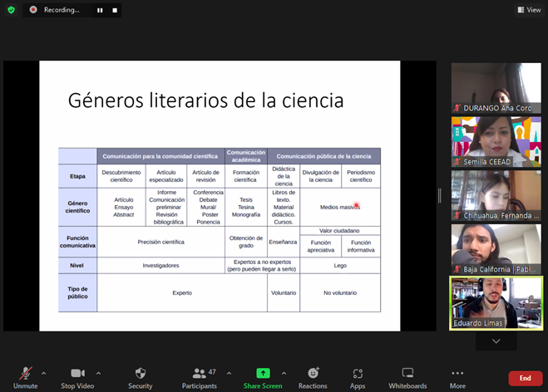Click the 'Función comunicativa' row label
Image resolution: width=548 pixels, height=392 pixels.
77,242
